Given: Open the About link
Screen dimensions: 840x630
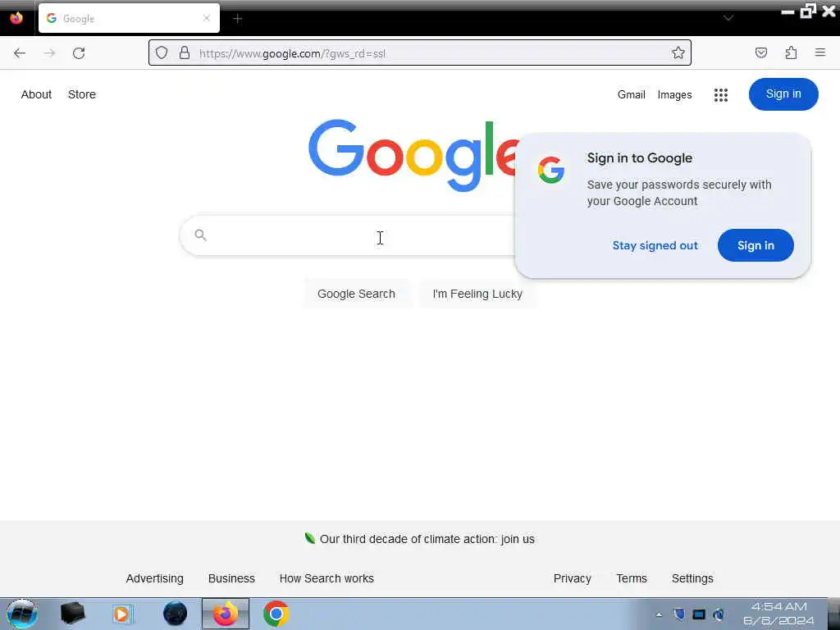Looking at the screenshot, I should coord(36,94).
